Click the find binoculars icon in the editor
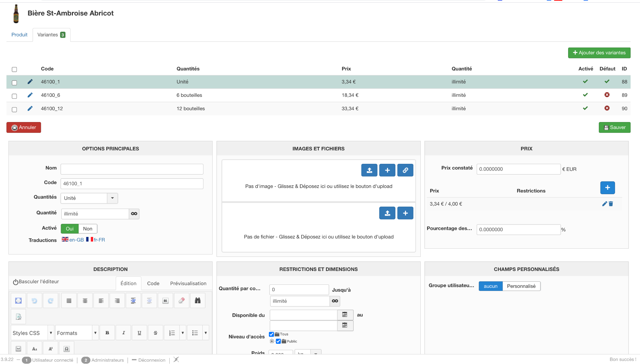Viewport: 640px width, 364px height. 198,301
